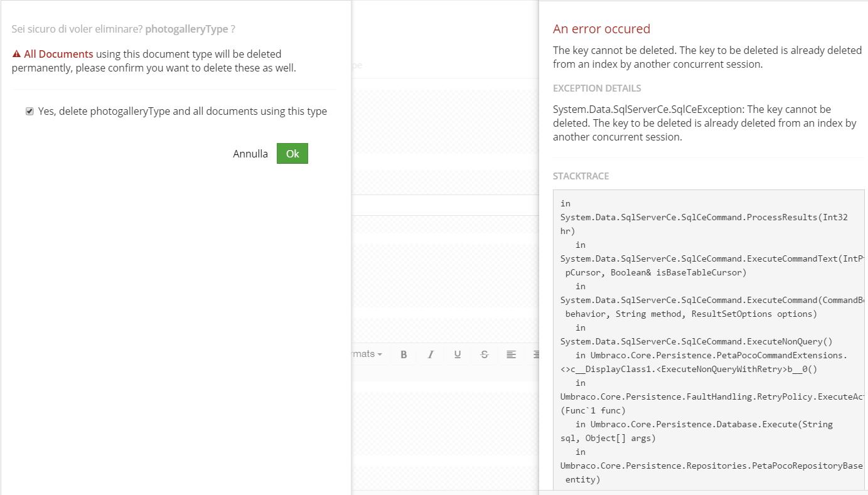Click the partially hidden alignment icon after align left
Image resolution: width=868 pixels, height=495 pixels.
pos(535,354)
